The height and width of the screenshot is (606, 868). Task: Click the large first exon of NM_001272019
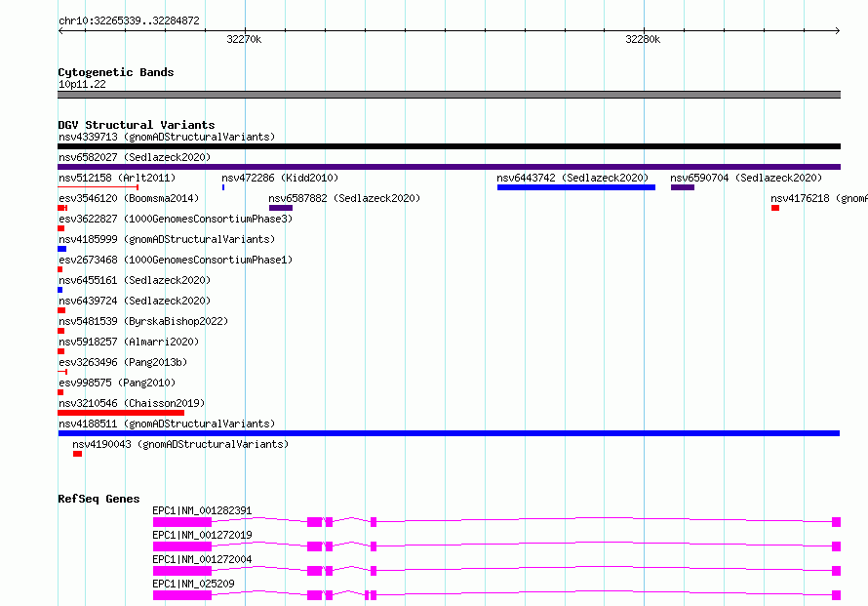(x=182, y=546)
